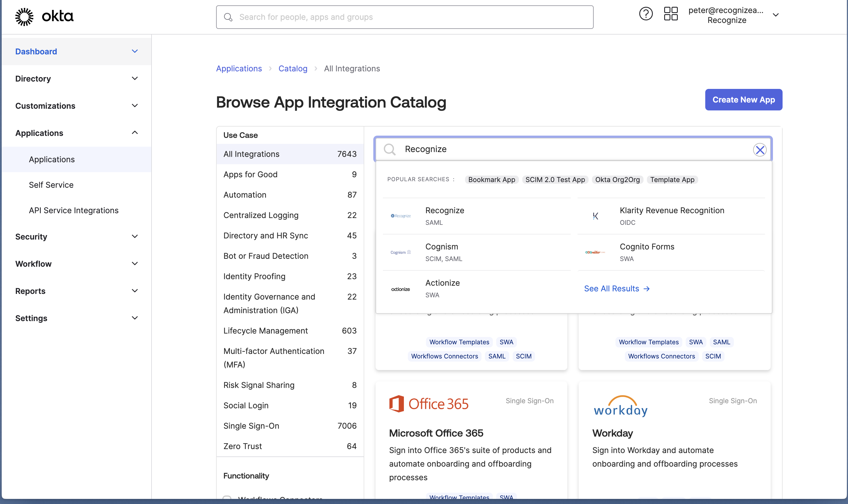Screen dimensions: 848x504
Task: Filter by Multi-factor Authentication (MFA)
Action: (290, 358)
